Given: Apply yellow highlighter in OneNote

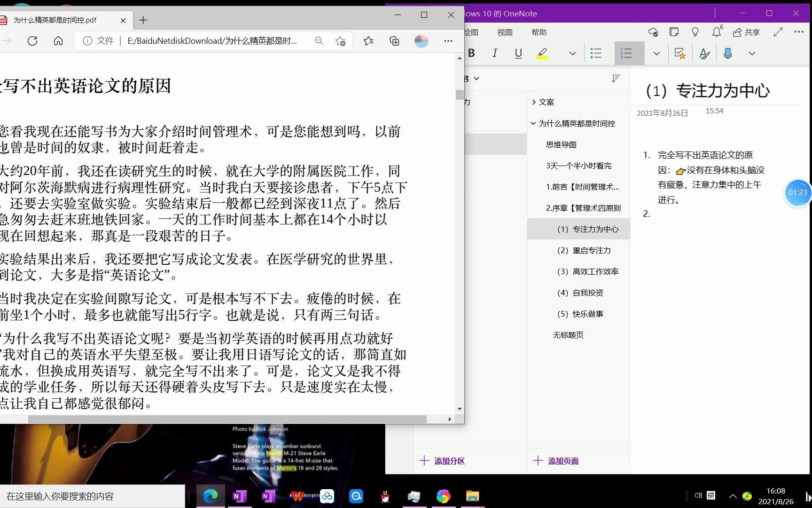Looking at the screenshot, I should click(542, 53).
